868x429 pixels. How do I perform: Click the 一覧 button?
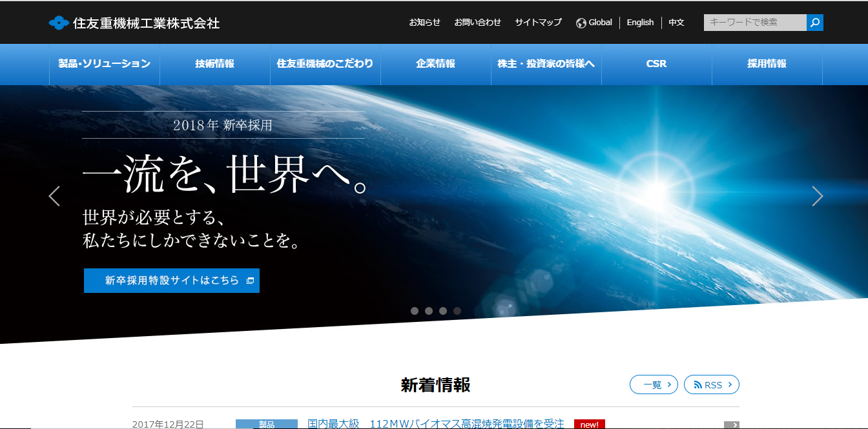[x=654, y=384]
